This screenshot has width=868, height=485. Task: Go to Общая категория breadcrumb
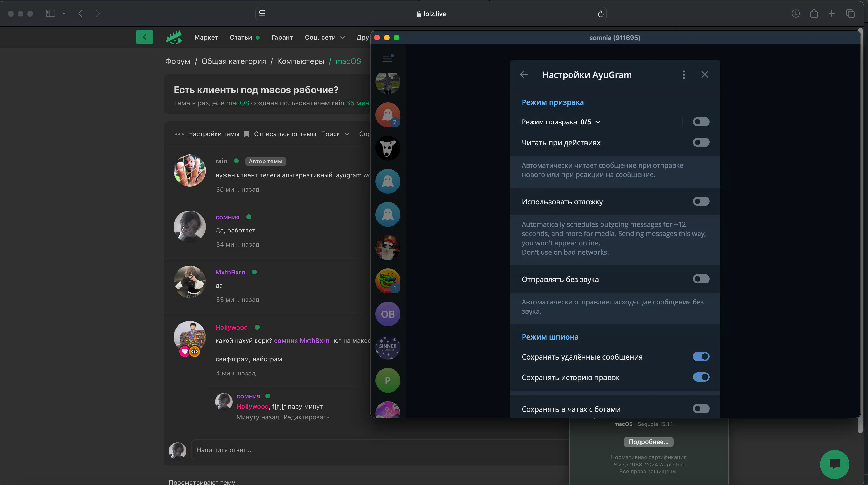tap(234, 61)
